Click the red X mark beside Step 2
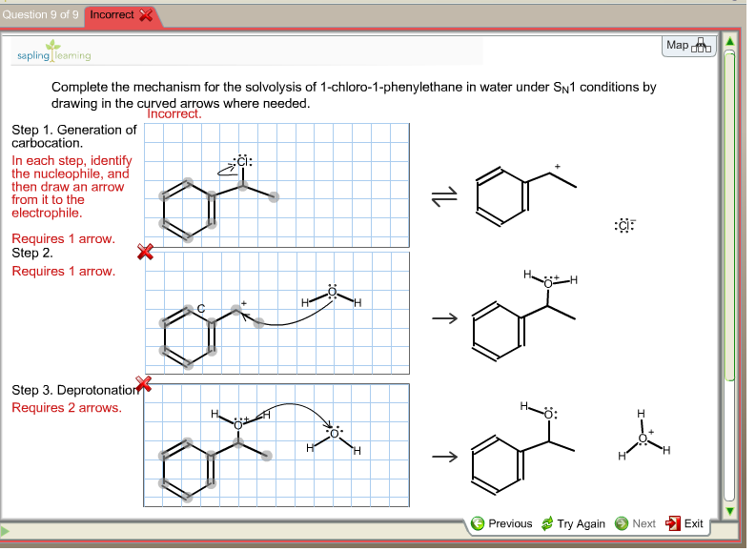 145,252
